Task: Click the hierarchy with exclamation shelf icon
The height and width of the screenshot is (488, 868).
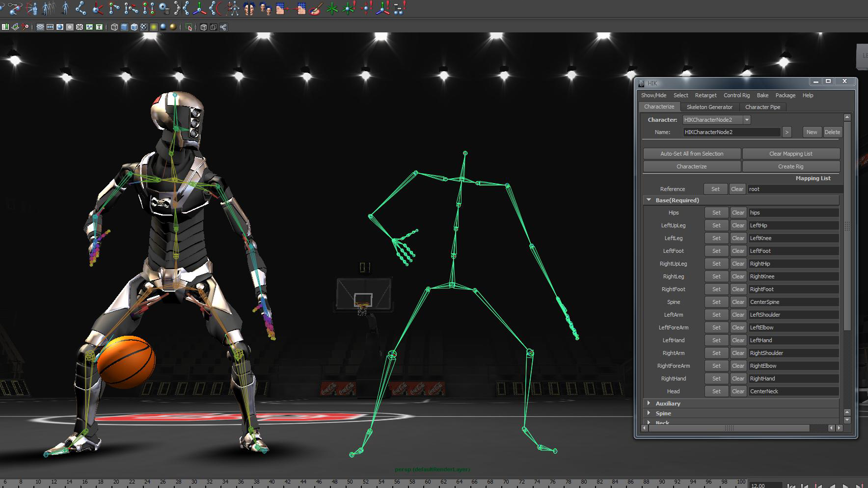Action: (x=399, y=8)
